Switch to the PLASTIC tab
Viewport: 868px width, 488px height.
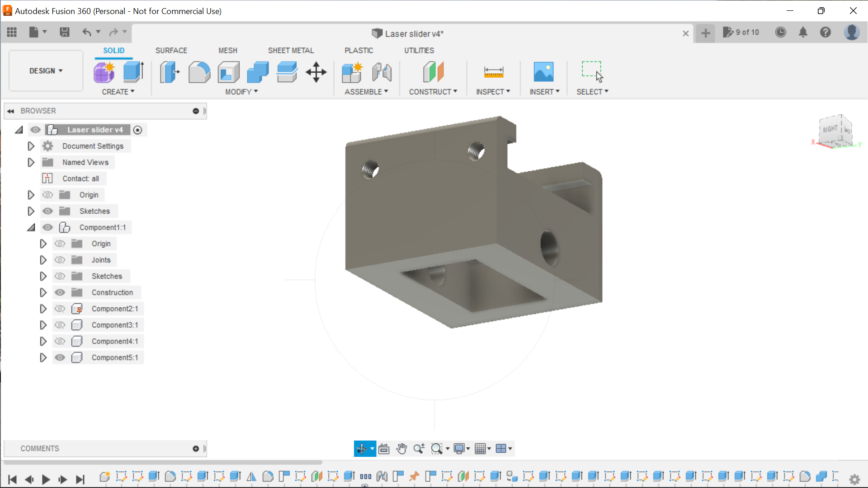(359, 51)
